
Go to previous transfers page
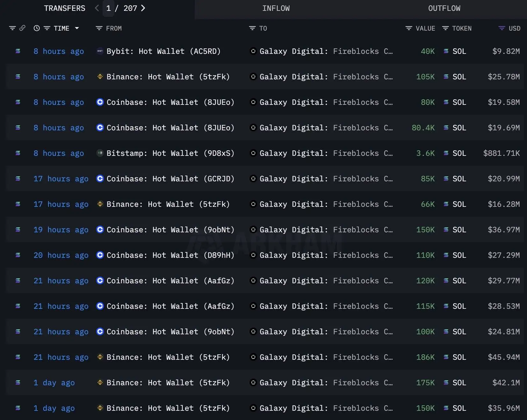(x=97, y=8)
